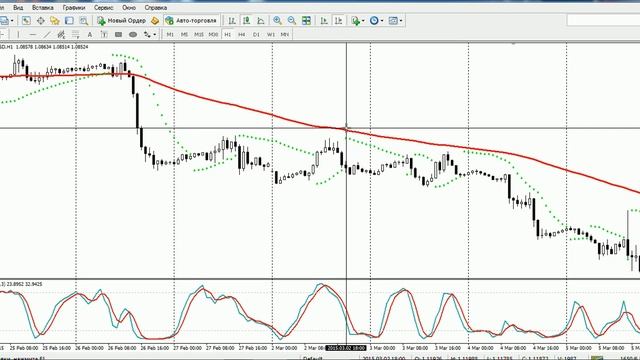Switch to M5 timeframe

coord(184,35)
